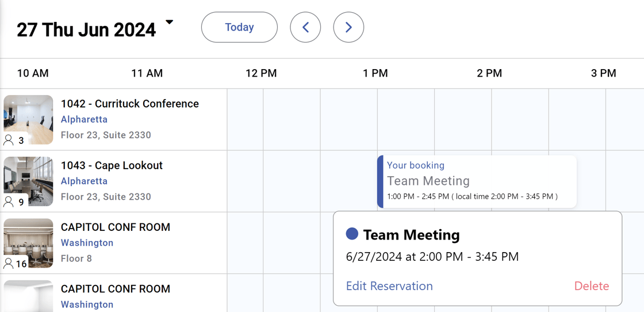The height and width of the screenshot is (312, 644).
Task: Click the capacity person icon showing 3
Action: pyautogui.click(x=9, y=140)
